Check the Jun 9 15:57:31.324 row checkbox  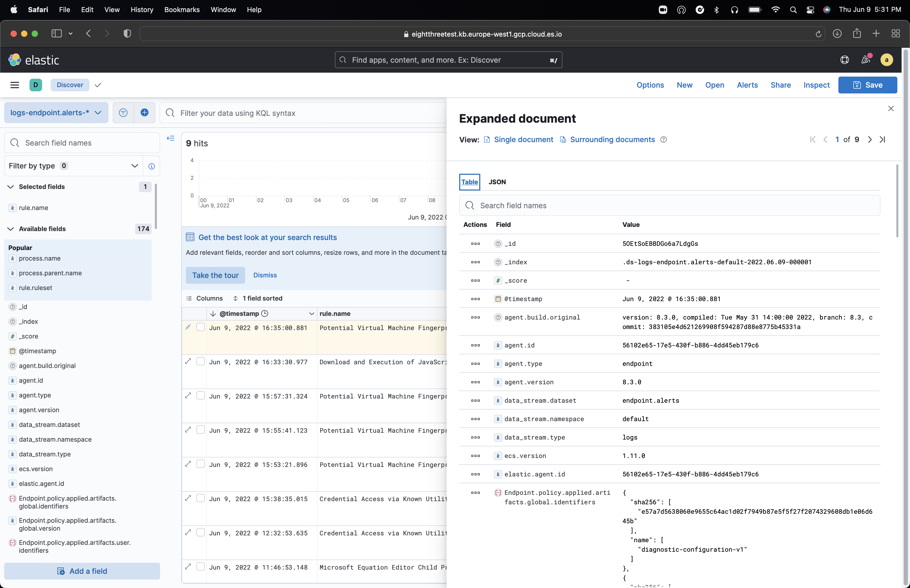(200, 395)
